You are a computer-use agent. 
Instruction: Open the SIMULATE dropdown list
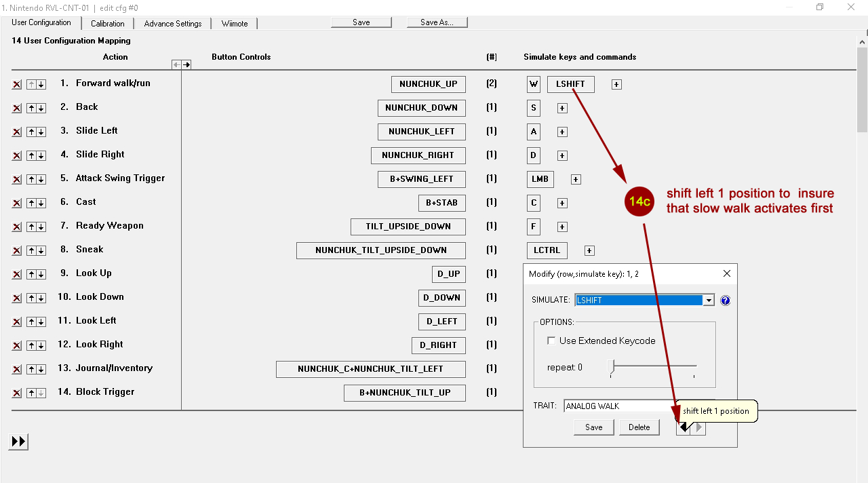tap(709, 301)
